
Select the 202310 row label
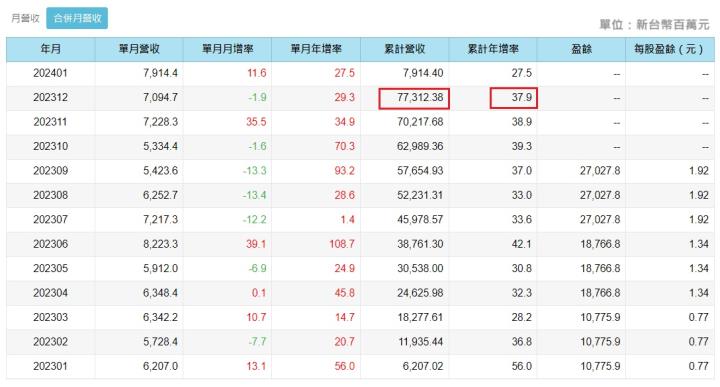pos(51,146)
